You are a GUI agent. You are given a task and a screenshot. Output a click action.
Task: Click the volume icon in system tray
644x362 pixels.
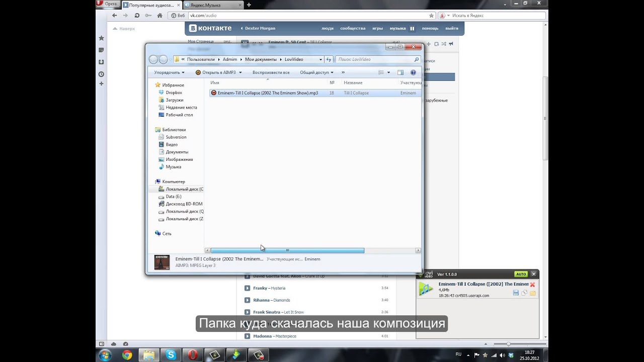(x=502, y=355)
